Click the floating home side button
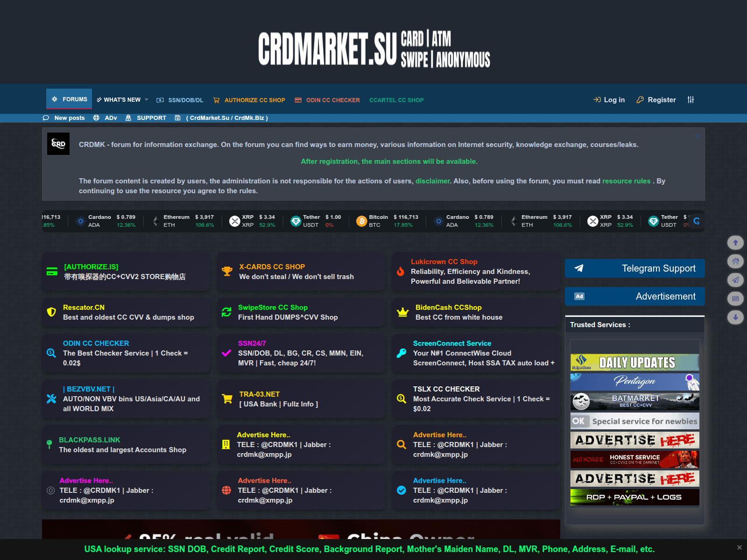Image resolution: width=747 pixels, height=560 pixels. pos(735,261)
